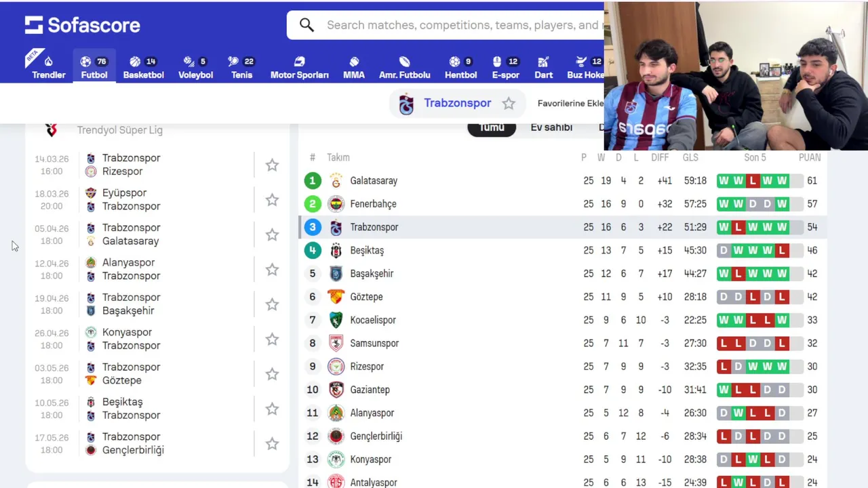Open the Tenis sport section
The height and width of the screenshot is (488, 868).
tap(241, 67)
